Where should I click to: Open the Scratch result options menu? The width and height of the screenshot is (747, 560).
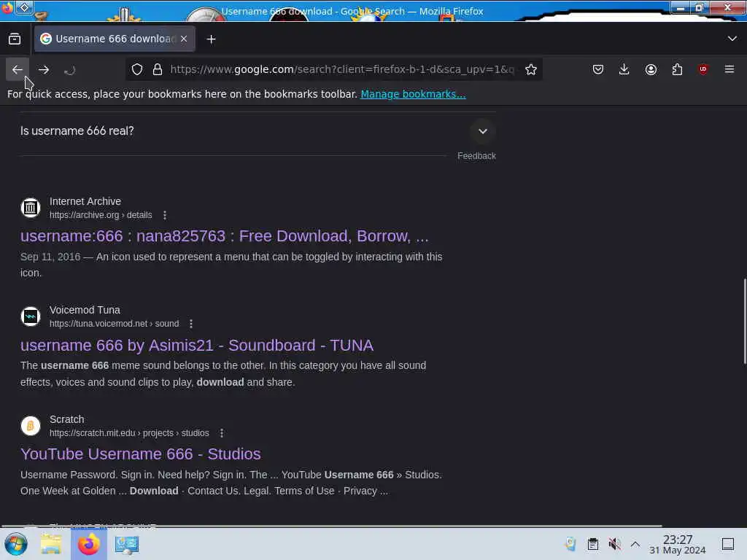(222, 433)
